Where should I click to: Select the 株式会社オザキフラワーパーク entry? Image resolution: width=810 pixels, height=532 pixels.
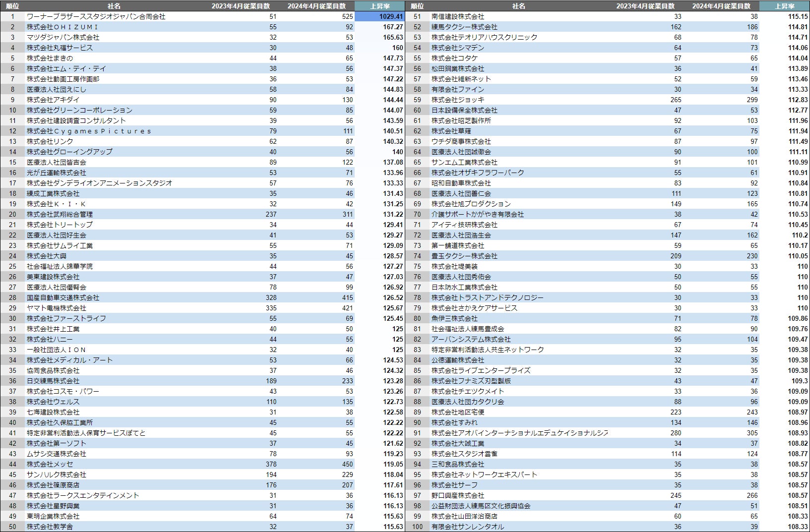coord(478,173)
